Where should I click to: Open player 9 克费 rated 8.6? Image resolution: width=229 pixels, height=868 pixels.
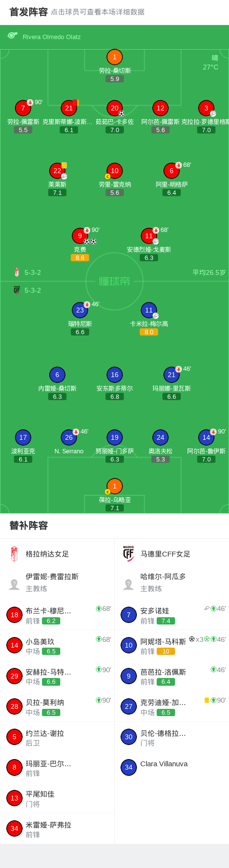click(80, 236)
